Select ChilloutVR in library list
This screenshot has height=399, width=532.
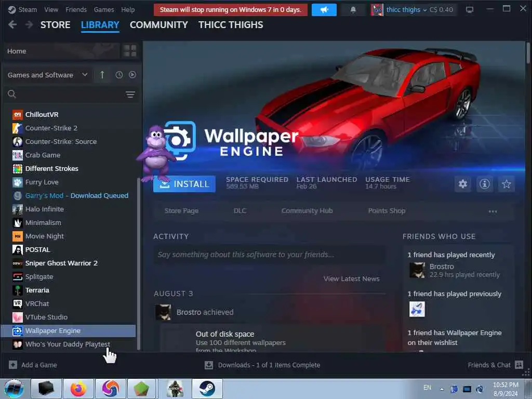[x=68, y=114]
